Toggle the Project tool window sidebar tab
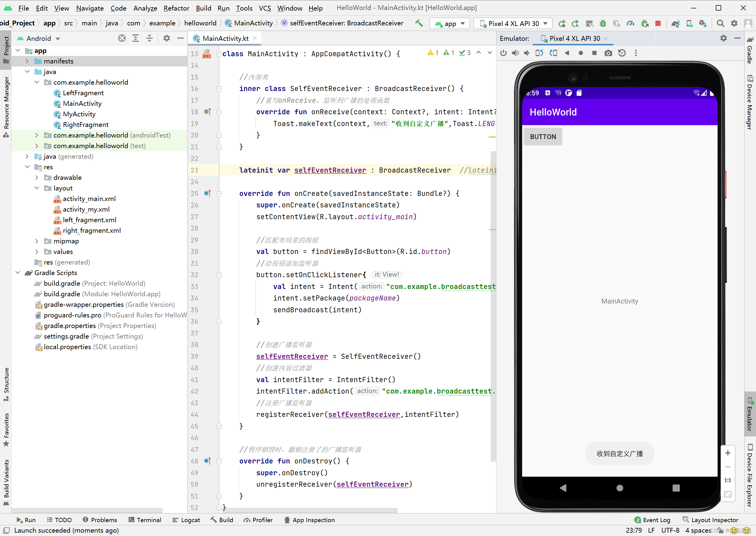The width and height of the screenshot is (756, 536). 6,50
